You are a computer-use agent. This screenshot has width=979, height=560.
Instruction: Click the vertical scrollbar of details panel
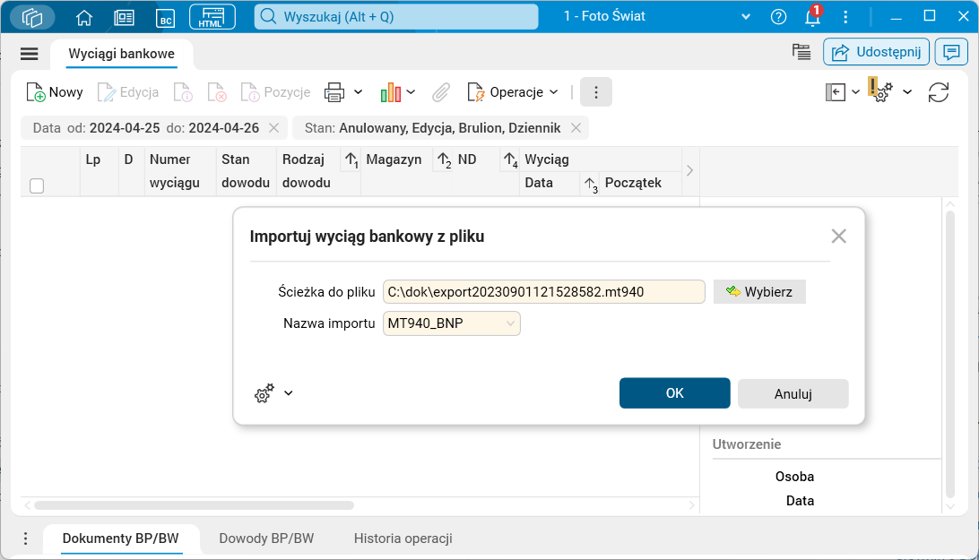coord(950,355)
